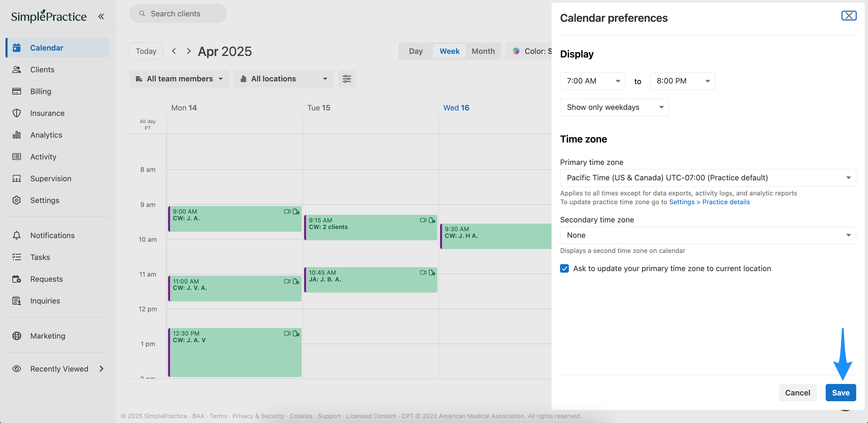This screenshot has width=868, height=423.
Task: Open All locations dropdown
Action: pos(284,79)
